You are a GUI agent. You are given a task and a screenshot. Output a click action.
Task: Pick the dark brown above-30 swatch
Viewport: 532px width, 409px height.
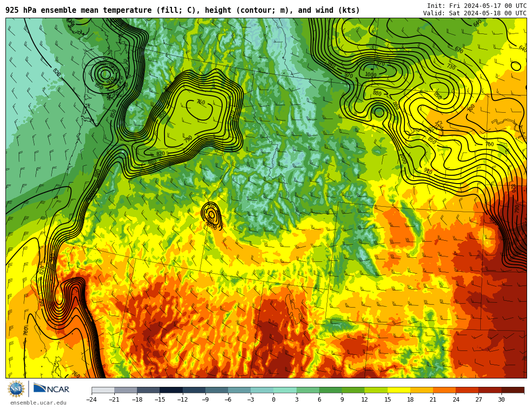tap(513, 390)
